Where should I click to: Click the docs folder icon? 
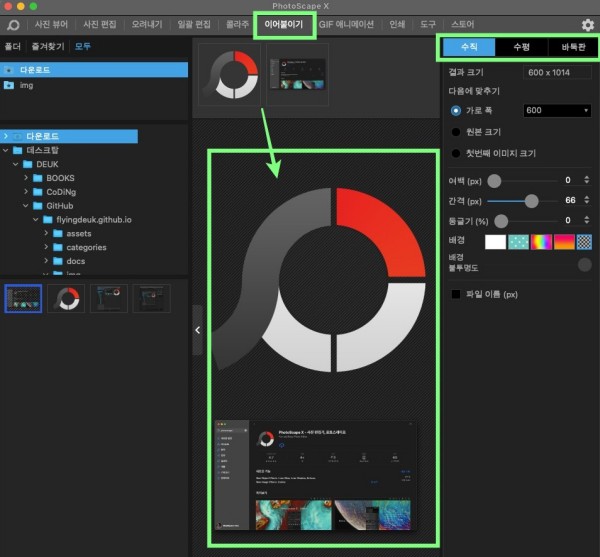coord(57,261)
